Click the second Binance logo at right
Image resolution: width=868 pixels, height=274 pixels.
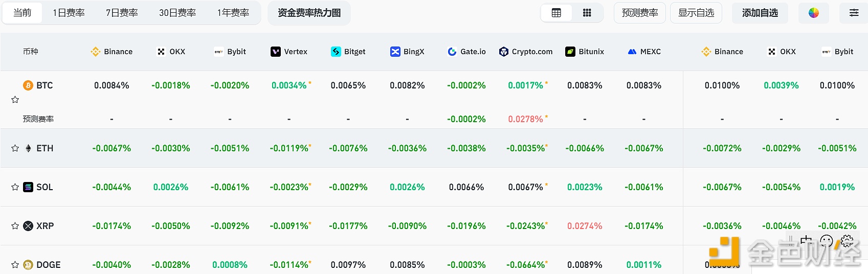click(706, 52)
